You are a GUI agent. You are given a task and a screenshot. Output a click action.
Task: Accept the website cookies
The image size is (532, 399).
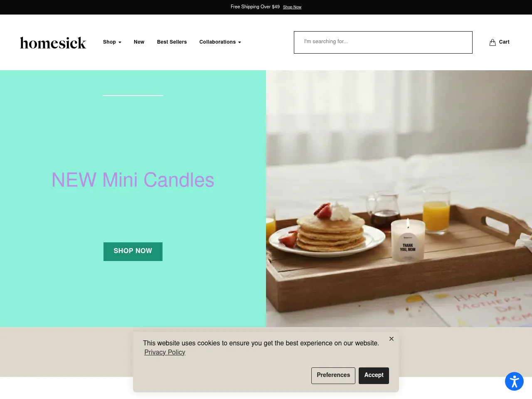(374, 375)
